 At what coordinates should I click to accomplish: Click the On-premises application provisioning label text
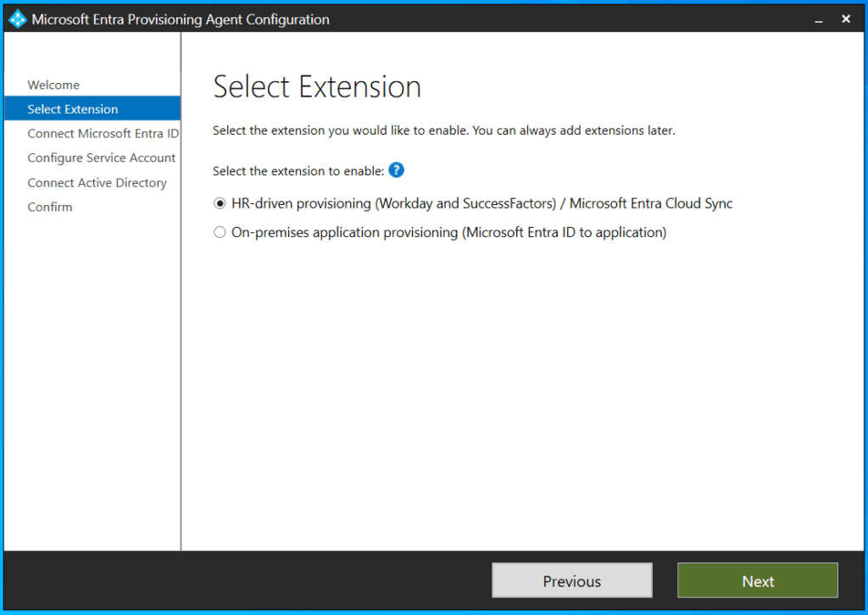448,233
